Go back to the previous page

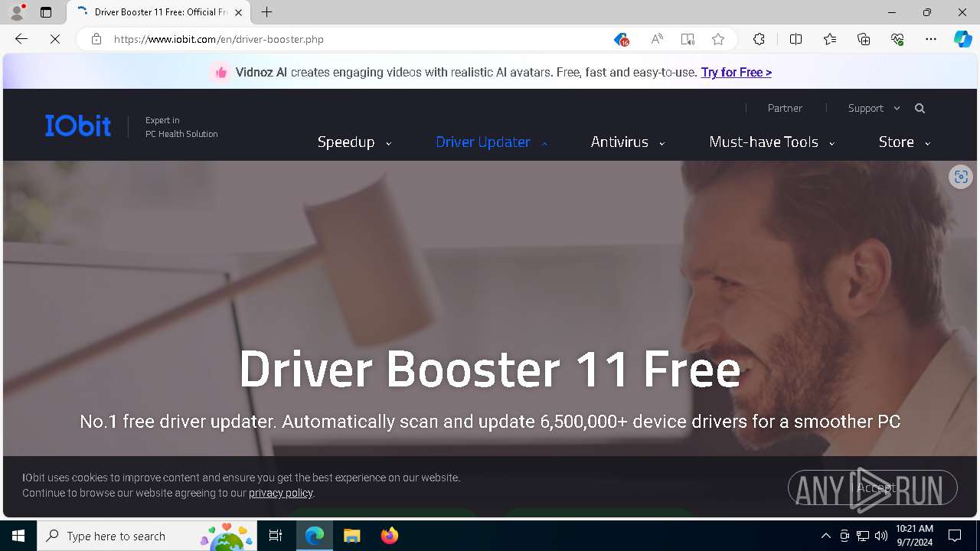pyautogui.click(x=21, y=39)
